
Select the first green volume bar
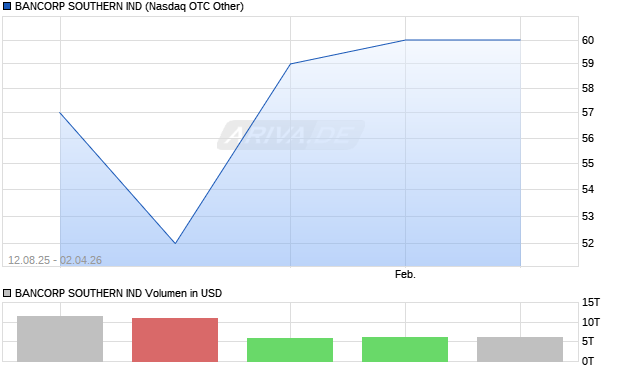(290, 350)
